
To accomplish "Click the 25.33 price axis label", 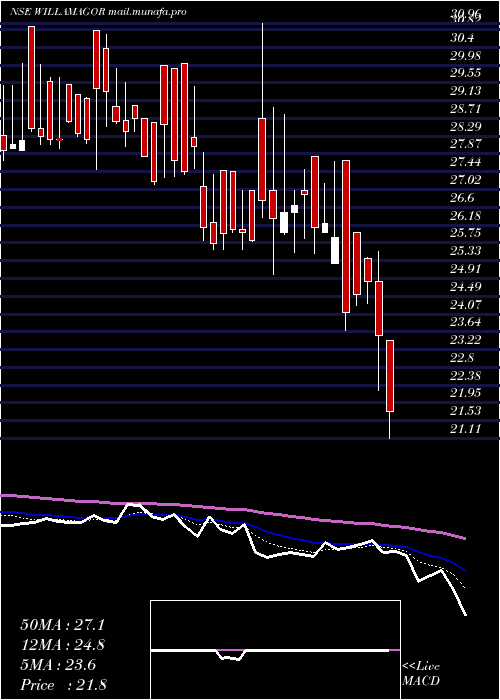I will (465, 251).
